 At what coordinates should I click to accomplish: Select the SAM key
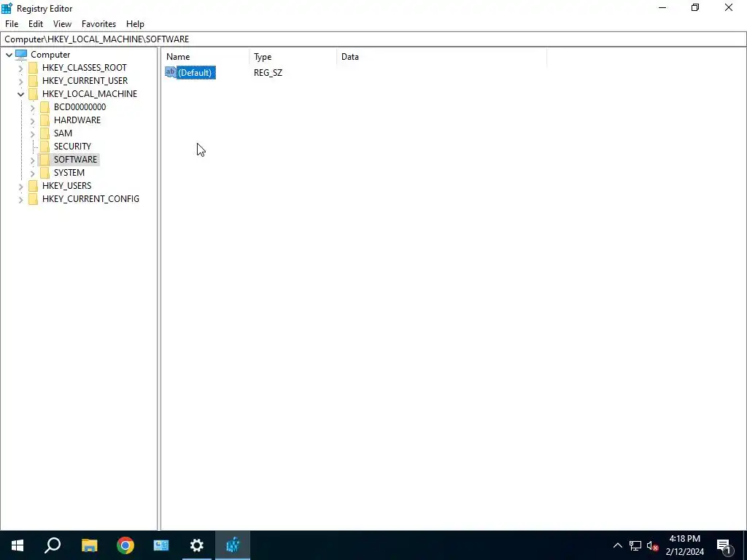pyautogui.click(x=63, y=133)
